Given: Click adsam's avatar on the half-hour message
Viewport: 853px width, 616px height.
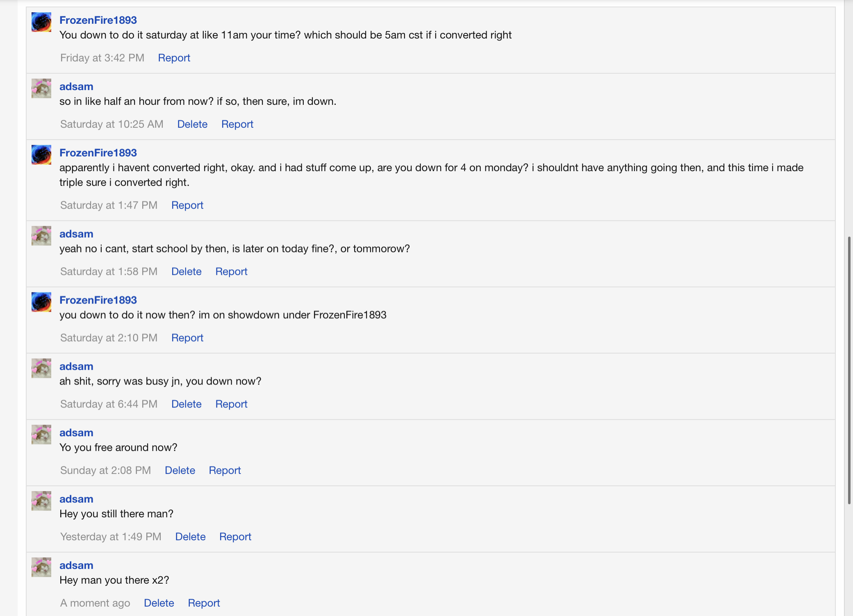Looking at the screenshot, I should (x=41, y=88).
